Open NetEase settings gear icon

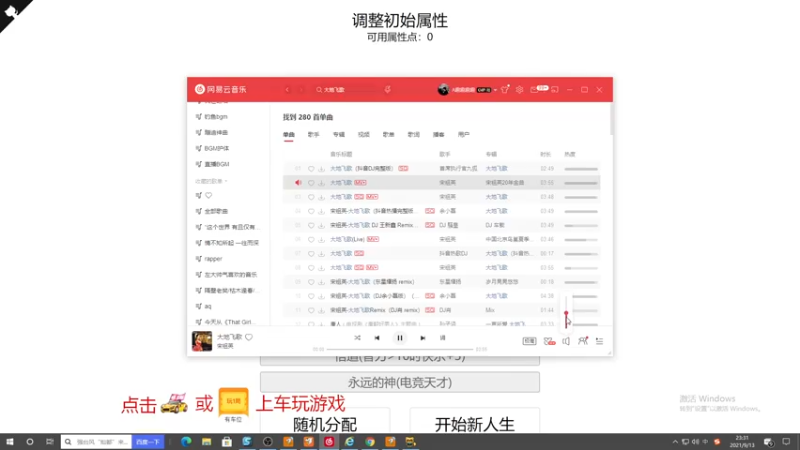click(x=519, y=90)
